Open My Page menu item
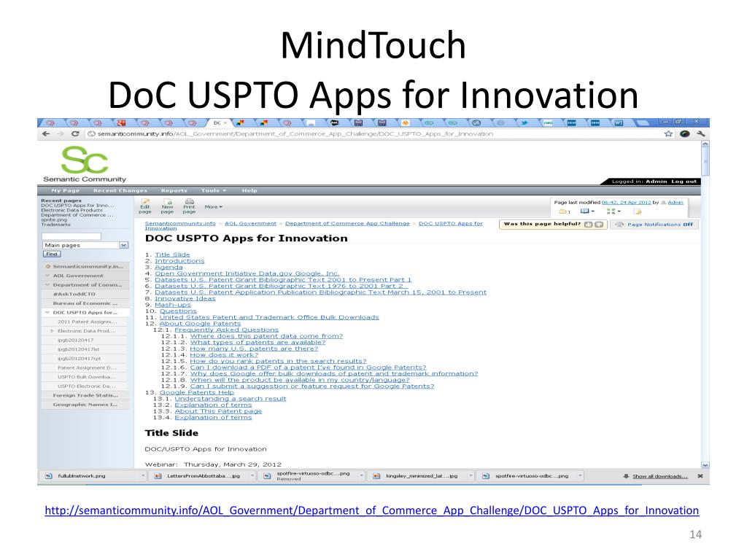This screenshot has height=560, width=747. pos(65,190)
